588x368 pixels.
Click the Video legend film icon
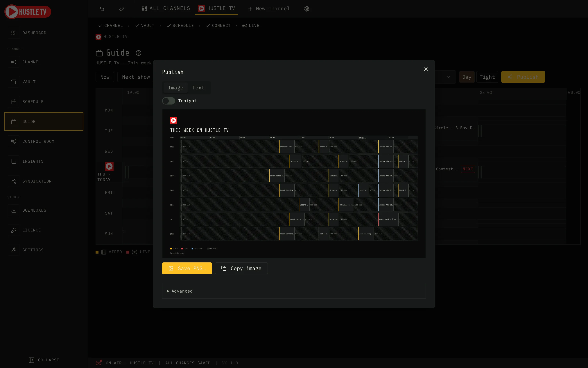pos(104,252)
